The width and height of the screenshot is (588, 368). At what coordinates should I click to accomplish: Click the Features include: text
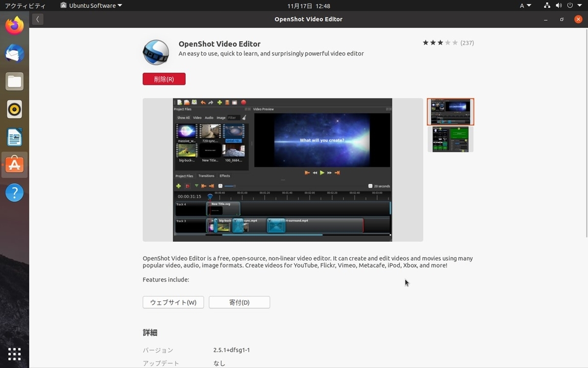coord(166,280)
